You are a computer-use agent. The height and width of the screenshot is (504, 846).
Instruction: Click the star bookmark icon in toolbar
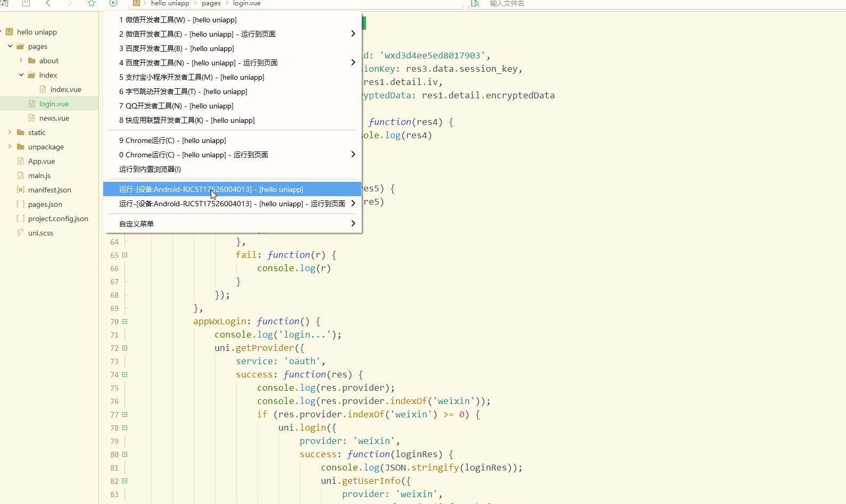click(x=92, y=3)
